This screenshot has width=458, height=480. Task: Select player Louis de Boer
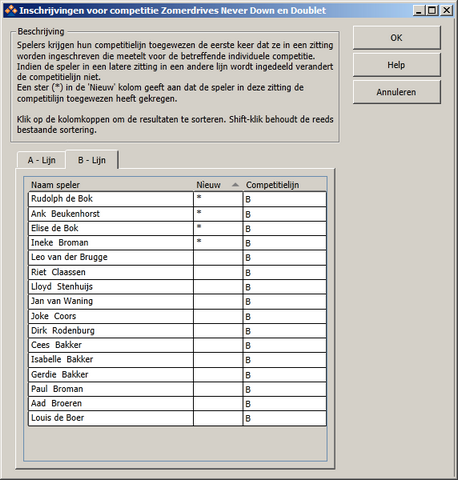111,418
